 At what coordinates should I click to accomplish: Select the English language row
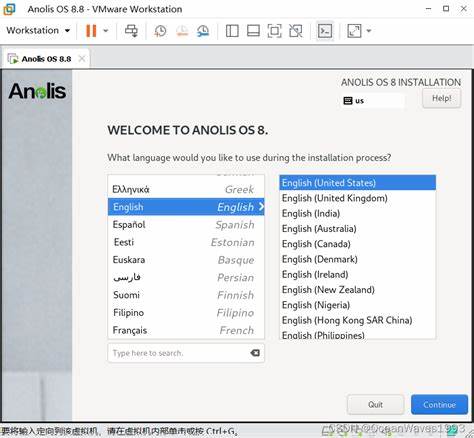[x=186, y=207]
